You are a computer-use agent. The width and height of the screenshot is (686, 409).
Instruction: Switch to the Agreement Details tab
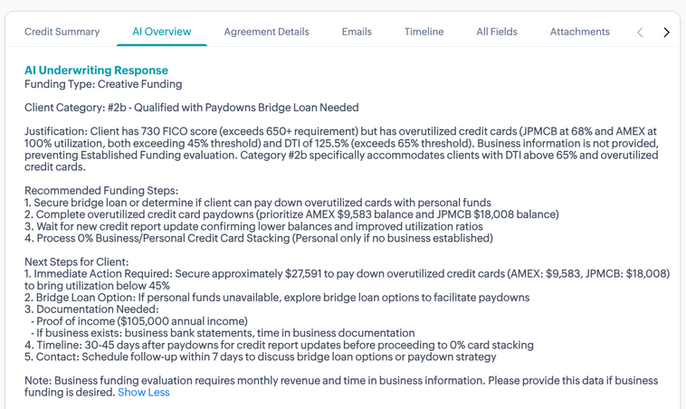(x=266, y=32)
